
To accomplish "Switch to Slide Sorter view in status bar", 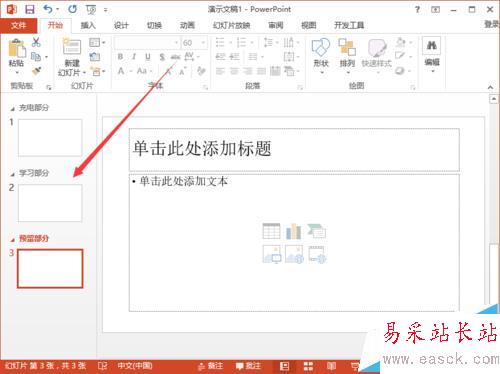I will pyautogui.click(x=308, y=366).
